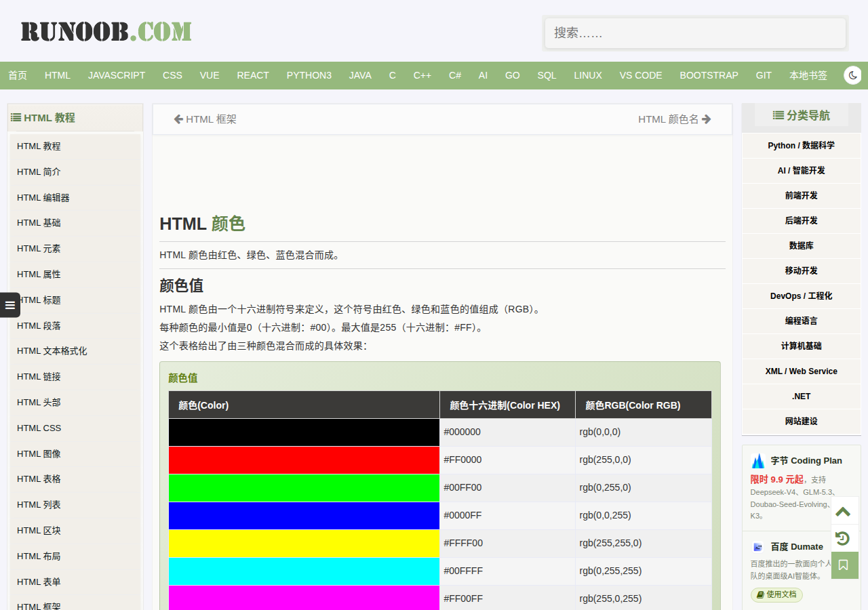Image resolution: width=868 pixels, height=610 pixels.
Task: Open AI in the navigation bar
Action: [483, 75]
